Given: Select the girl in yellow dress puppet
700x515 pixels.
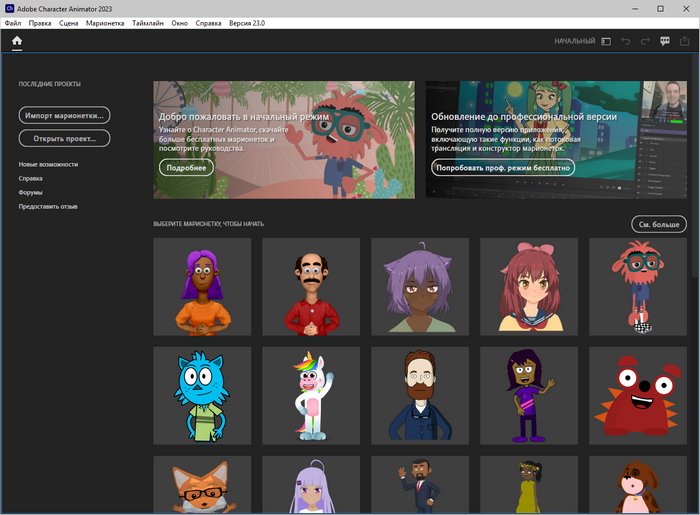Looking at the screenshot, I should click(529, 484).
